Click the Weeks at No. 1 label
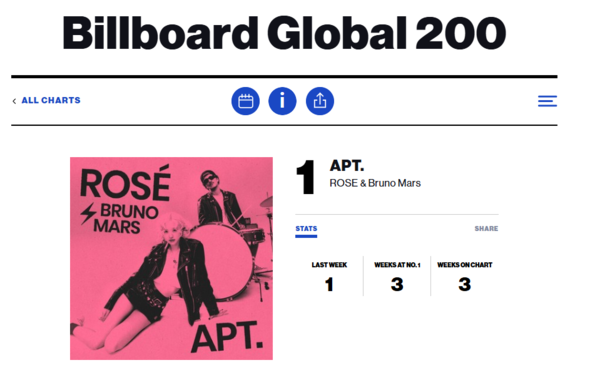The width and height of the screenshot is (600, 380). (x=397, y=265)
